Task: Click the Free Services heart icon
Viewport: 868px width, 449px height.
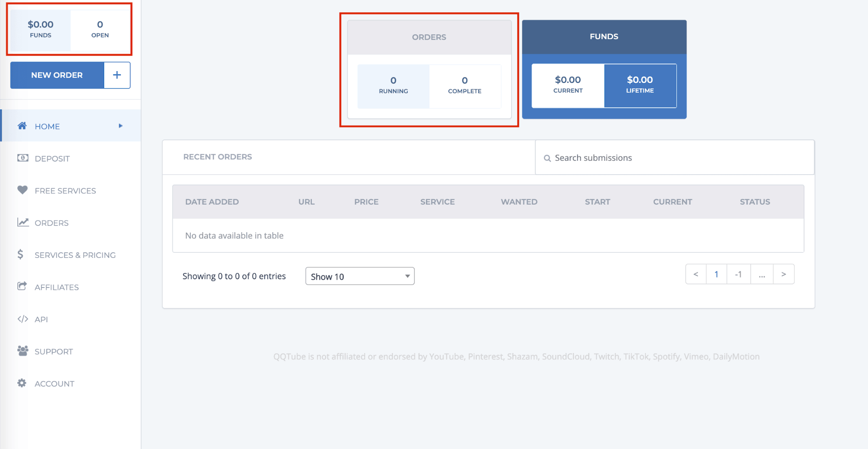Action: click(23, 190)
